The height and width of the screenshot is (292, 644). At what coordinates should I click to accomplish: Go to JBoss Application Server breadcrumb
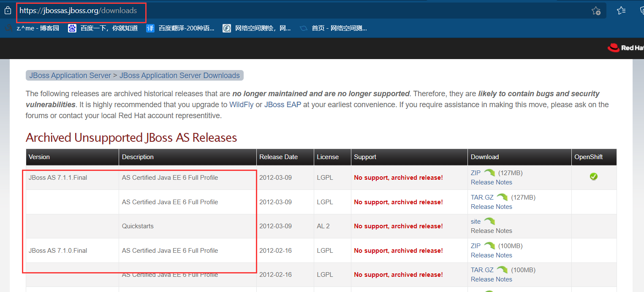[x=70, y=76]
